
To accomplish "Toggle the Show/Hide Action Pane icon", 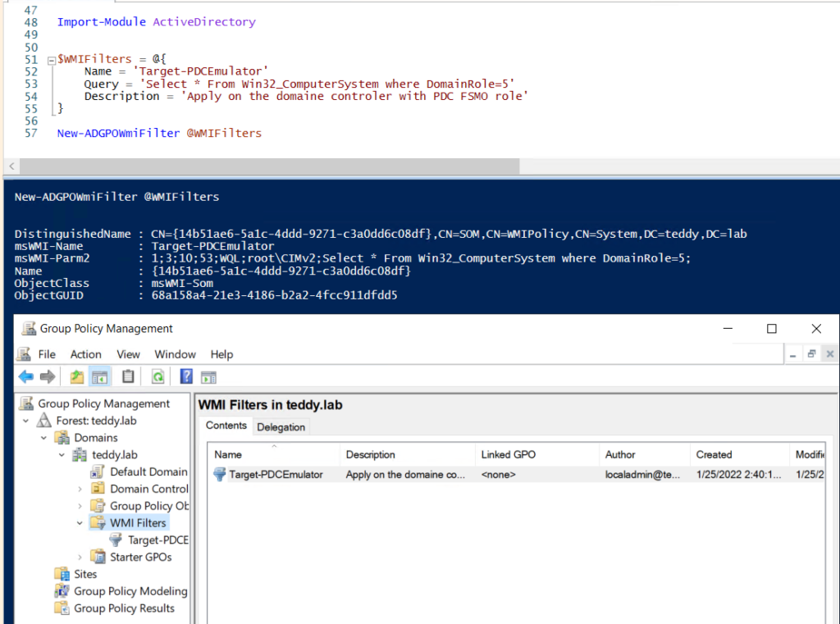I will click(208, 378).
